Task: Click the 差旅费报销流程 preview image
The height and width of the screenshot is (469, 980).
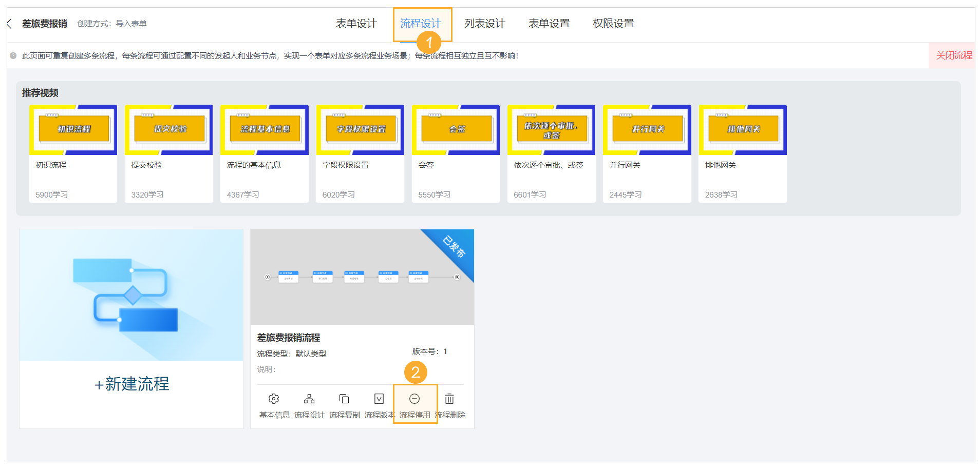Action: tap(362, 277)
